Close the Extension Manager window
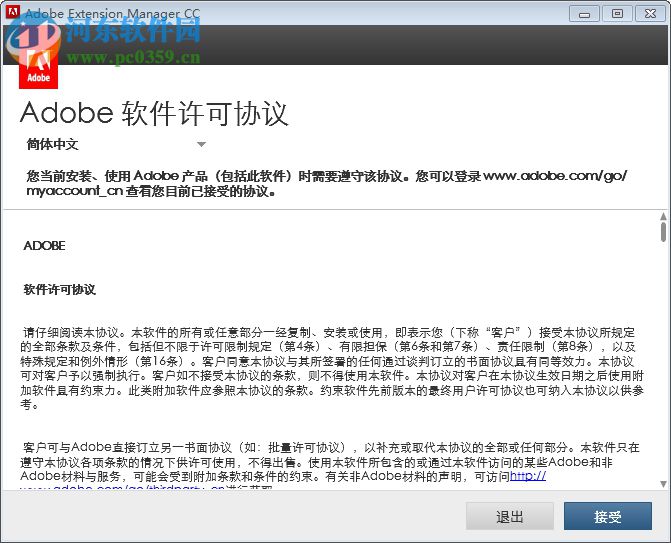 [650, 14]
